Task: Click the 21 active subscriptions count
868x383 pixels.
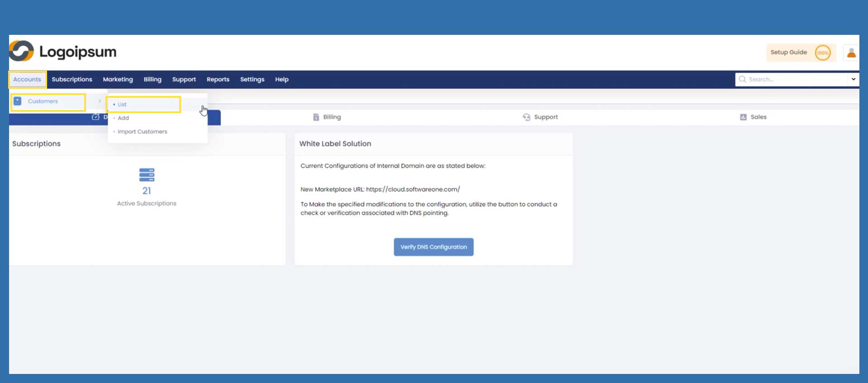Action: tap(147, 191)
